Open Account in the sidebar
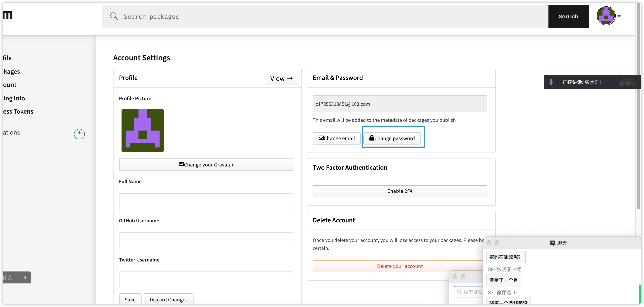The image size is (644, 307). coord(10,85)
